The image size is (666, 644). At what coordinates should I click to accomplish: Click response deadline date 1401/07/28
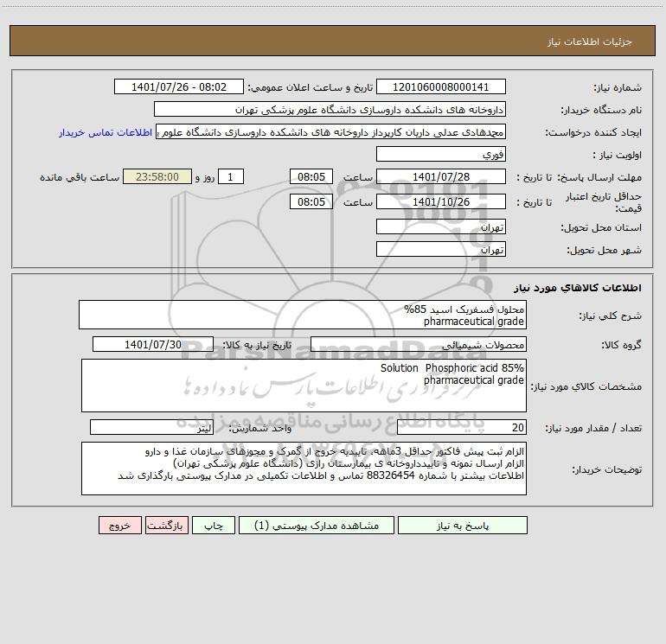pos(441,176)
